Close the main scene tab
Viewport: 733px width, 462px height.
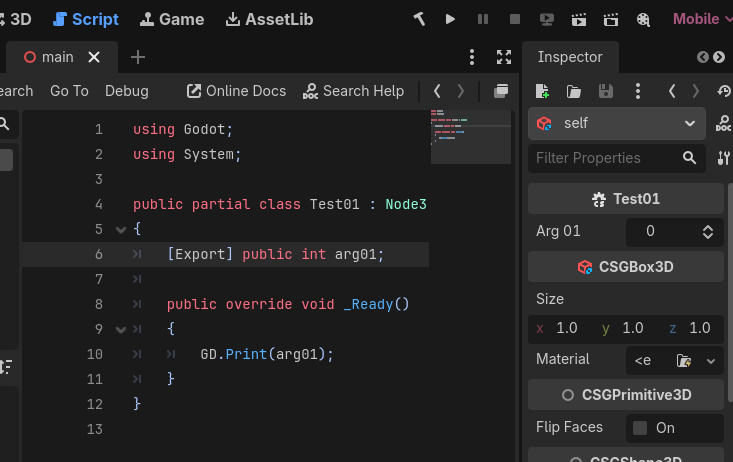94,57
